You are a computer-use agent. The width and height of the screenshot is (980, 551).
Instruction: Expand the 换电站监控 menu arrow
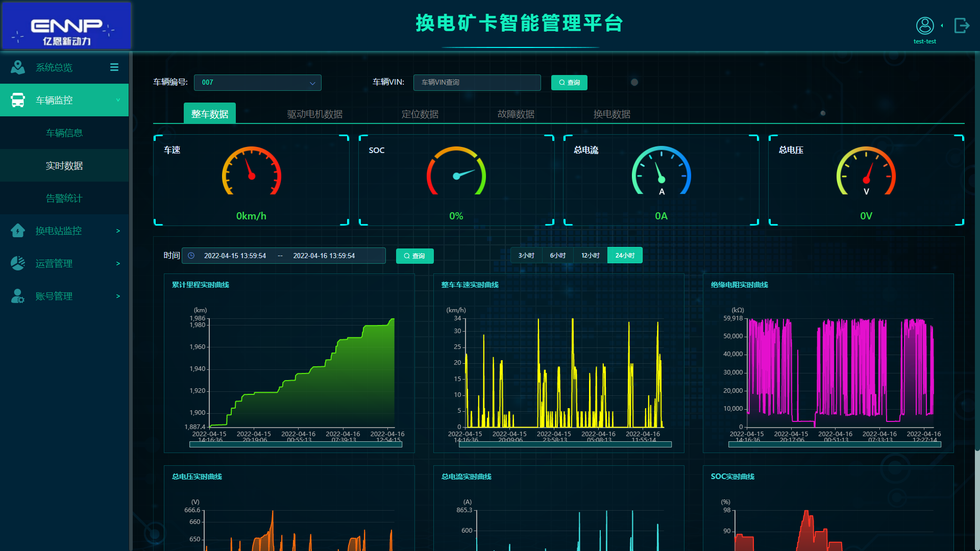[x=118, y=231]
